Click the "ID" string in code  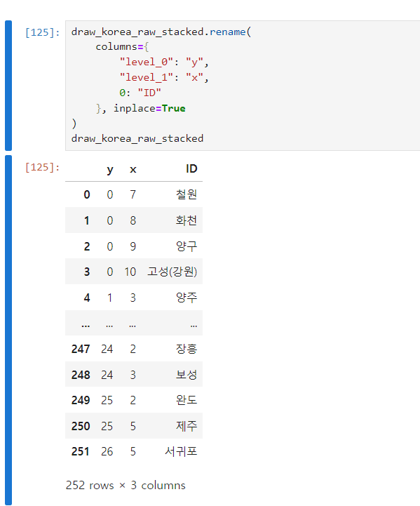[149, 93]
